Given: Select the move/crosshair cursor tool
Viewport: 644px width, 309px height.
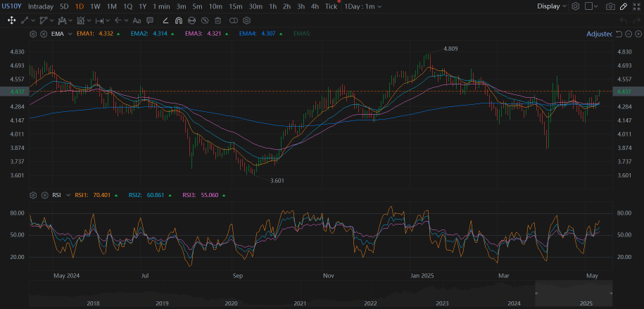Looking at the screenshot, I should click(11, 20).
